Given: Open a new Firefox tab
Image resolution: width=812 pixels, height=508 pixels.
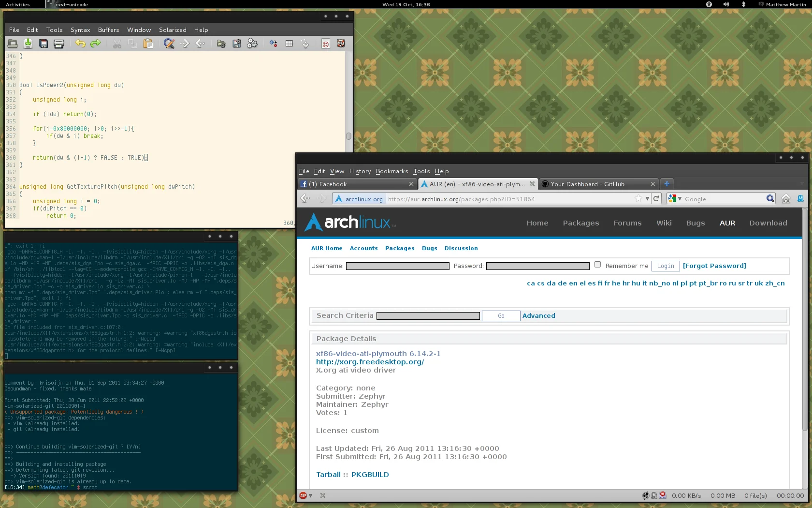Looking at the screenshot, I should pyautogui.click(x=667, y=184).
